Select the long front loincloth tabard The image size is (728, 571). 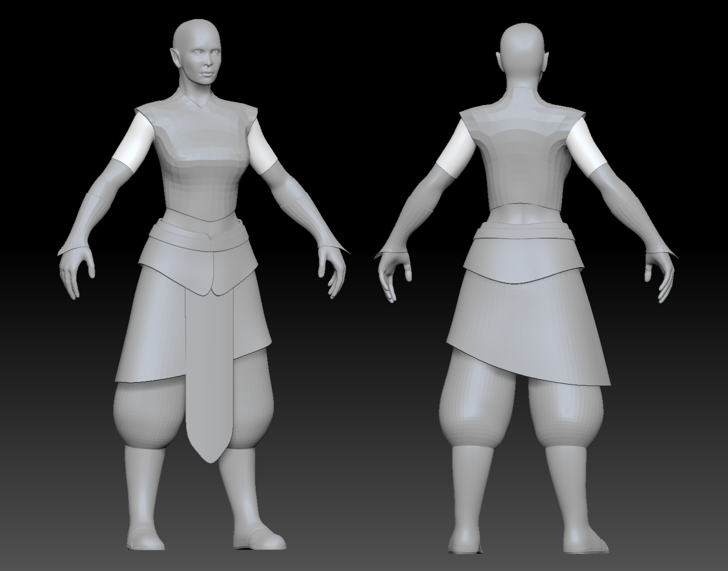[209, 371]
